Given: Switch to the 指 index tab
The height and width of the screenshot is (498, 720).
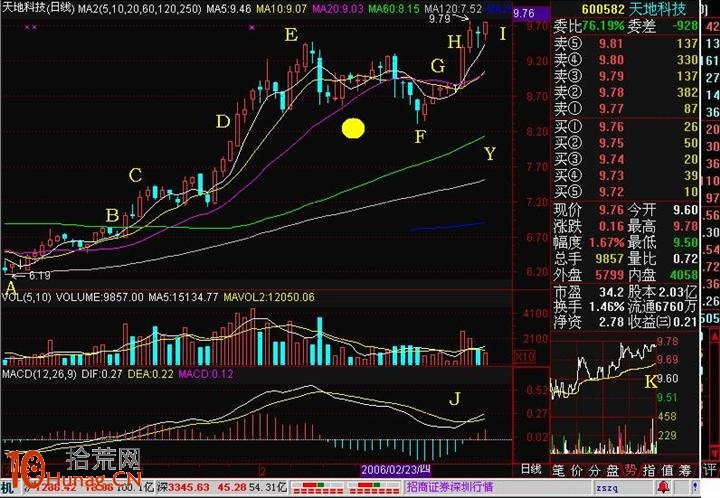Looking at the screenshot, I should (649, 470).
